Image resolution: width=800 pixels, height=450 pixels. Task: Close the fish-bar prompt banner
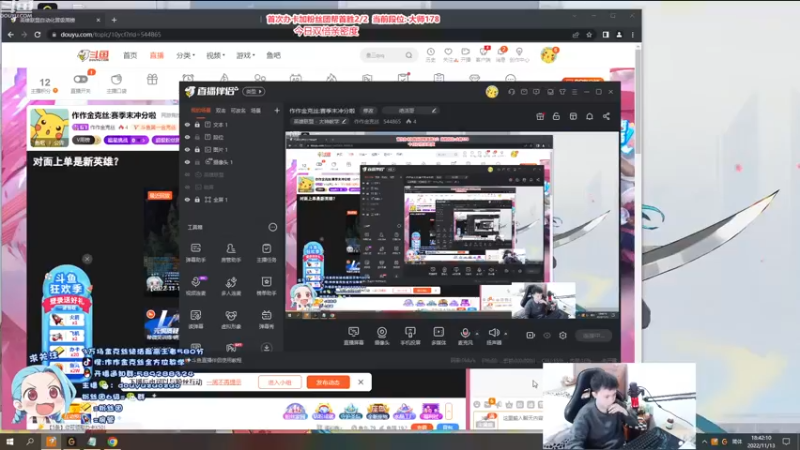pos(361,382)
